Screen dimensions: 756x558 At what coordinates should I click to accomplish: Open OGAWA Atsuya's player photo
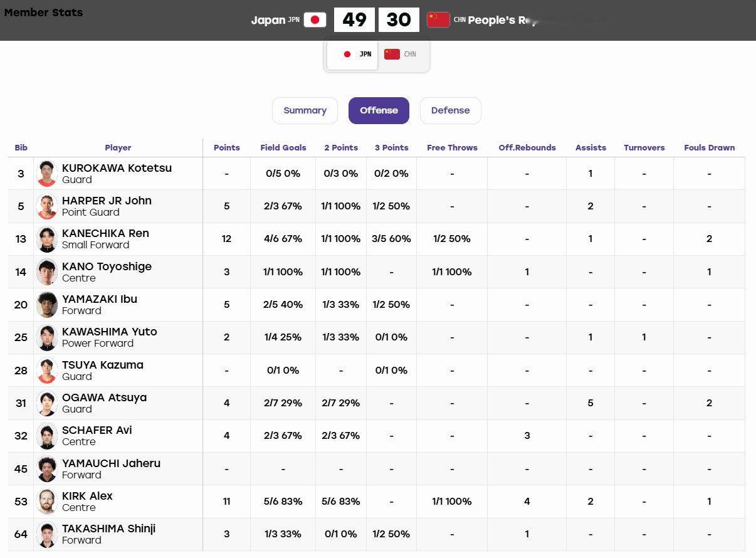47,403
